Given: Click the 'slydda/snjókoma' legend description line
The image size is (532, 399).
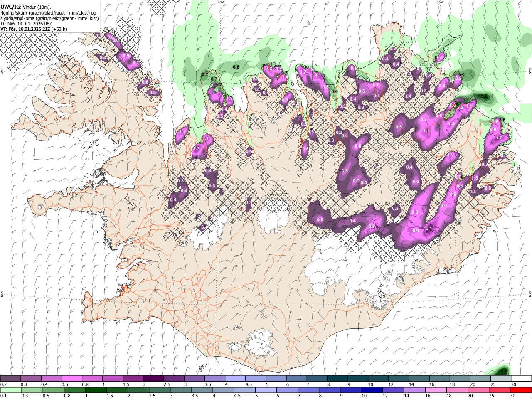Looking at the screenshot, I should pyautogui.click(x=49, y=18).
